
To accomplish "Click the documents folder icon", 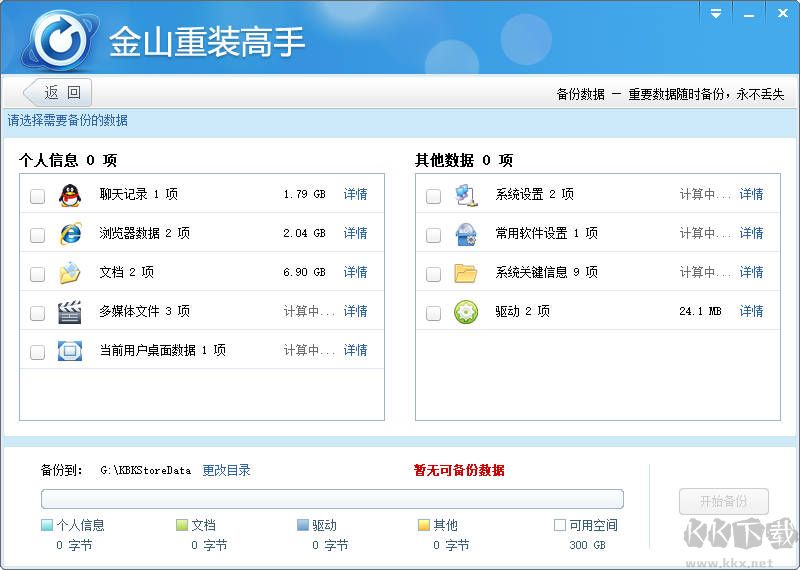I will tap(70, 273).
